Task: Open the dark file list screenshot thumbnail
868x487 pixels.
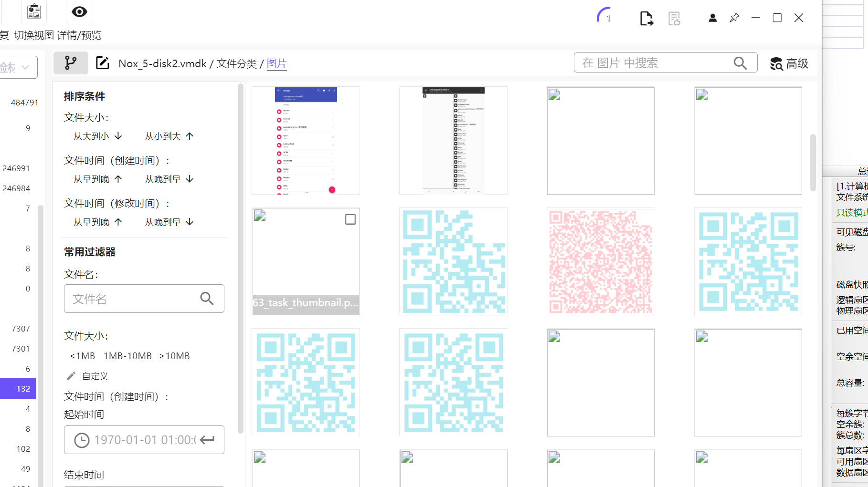Action: tap(453, 141)
